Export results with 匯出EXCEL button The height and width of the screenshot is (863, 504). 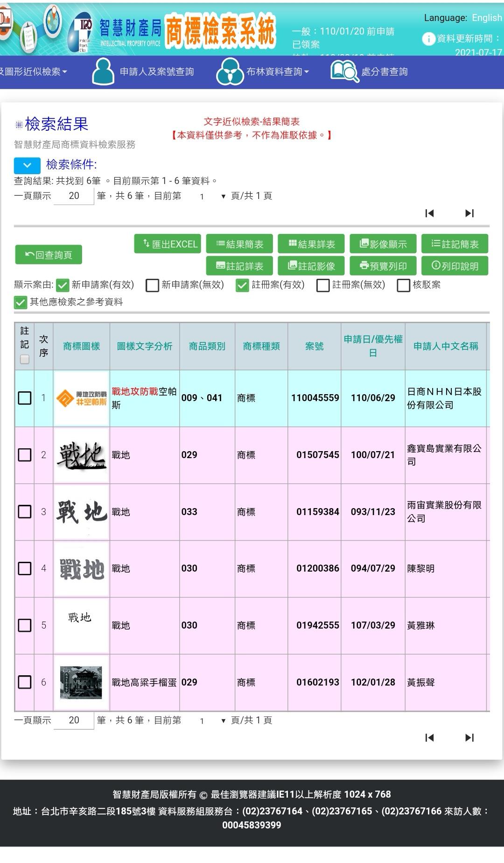[168, 244]
